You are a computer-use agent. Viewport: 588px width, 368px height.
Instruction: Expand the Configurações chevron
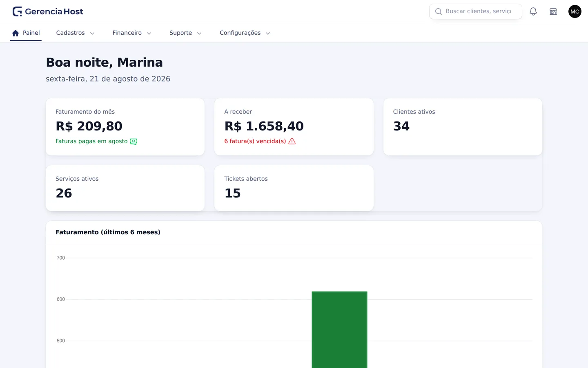click(x=268, y=34)
